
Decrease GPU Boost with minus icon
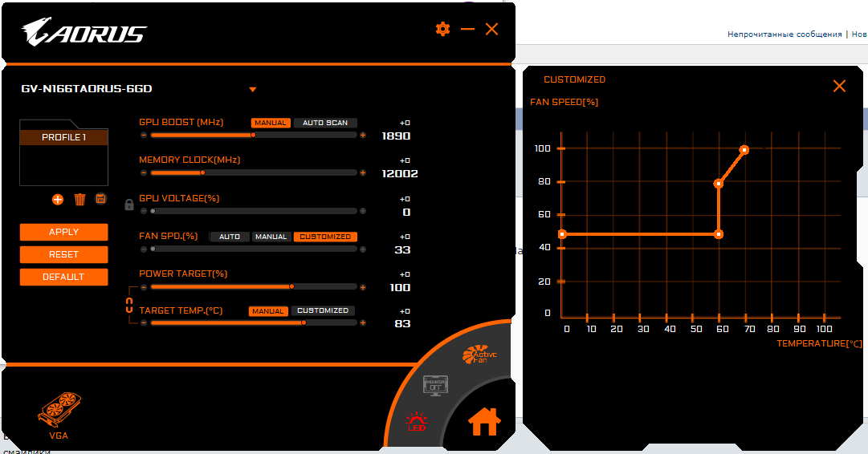144,135
